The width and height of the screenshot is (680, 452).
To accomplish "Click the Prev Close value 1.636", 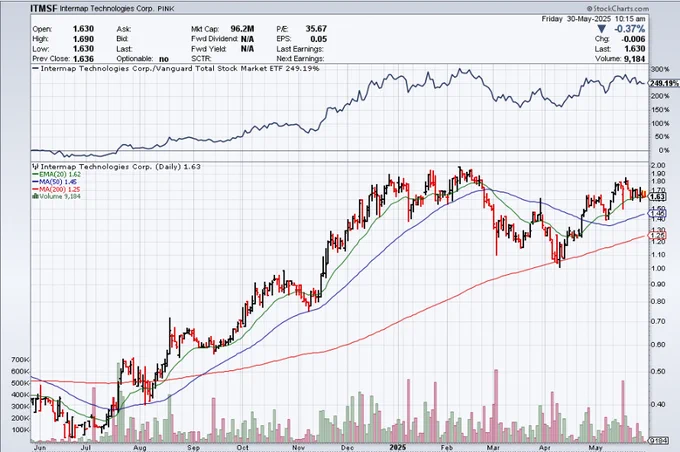I will click(83, 59).
